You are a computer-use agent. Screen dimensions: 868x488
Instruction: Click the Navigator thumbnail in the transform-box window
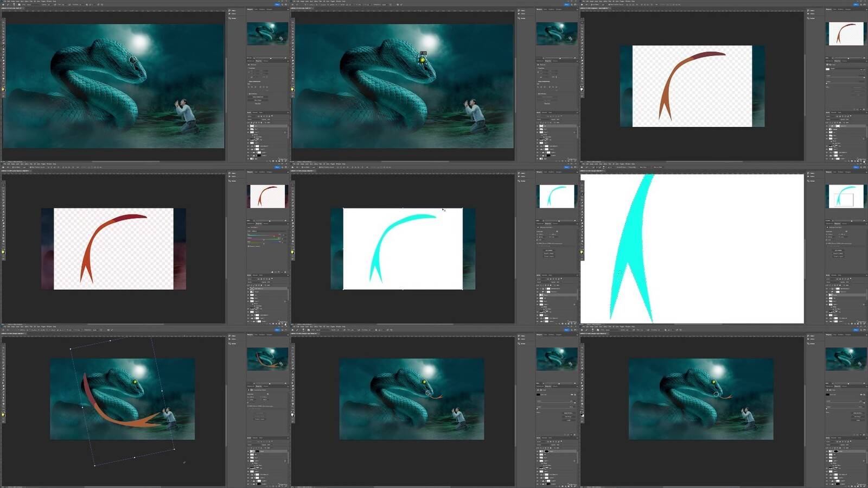[267, 359]
